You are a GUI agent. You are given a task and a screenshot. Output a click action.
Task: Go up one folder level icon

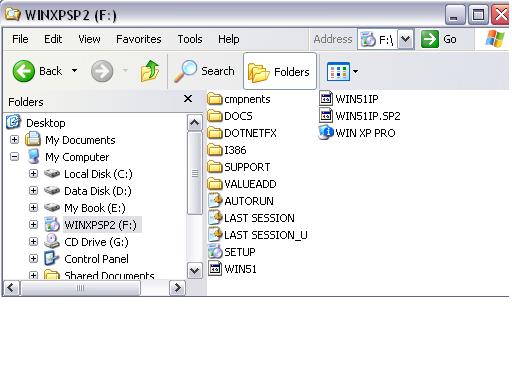(x=150, y=71)
